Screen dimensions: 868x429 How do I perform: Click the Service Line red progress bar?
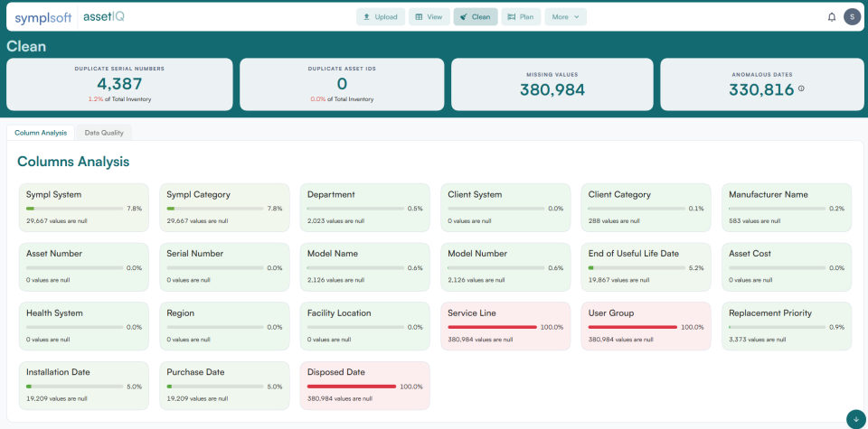pyautogui.click(x=492, y=327)
